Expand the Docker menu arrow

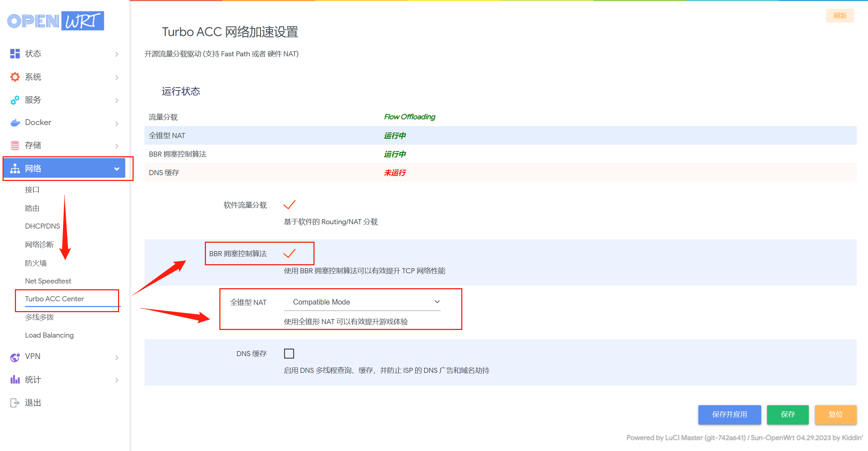pos(117,124)
